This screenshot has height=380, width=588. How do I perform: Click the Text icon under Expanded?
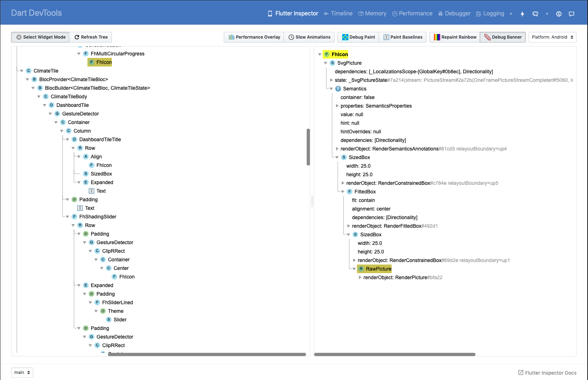pyautogui.click(x=92, y=191)
